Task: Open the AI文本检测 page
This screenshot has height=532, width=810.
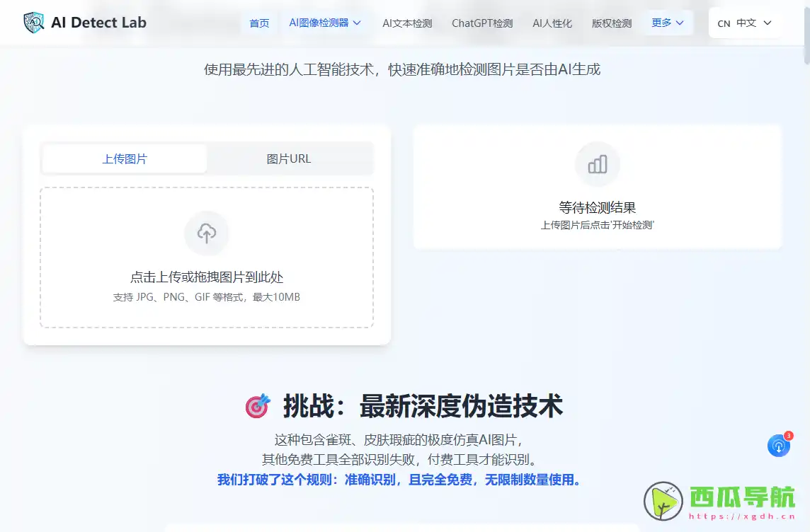Action: click(x=407, y=23)
